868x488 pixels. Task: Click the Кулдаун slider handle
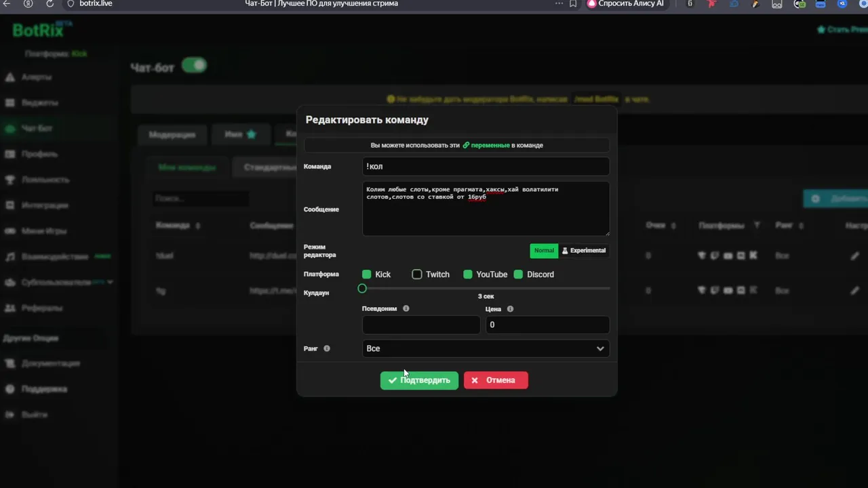[362, 289]
